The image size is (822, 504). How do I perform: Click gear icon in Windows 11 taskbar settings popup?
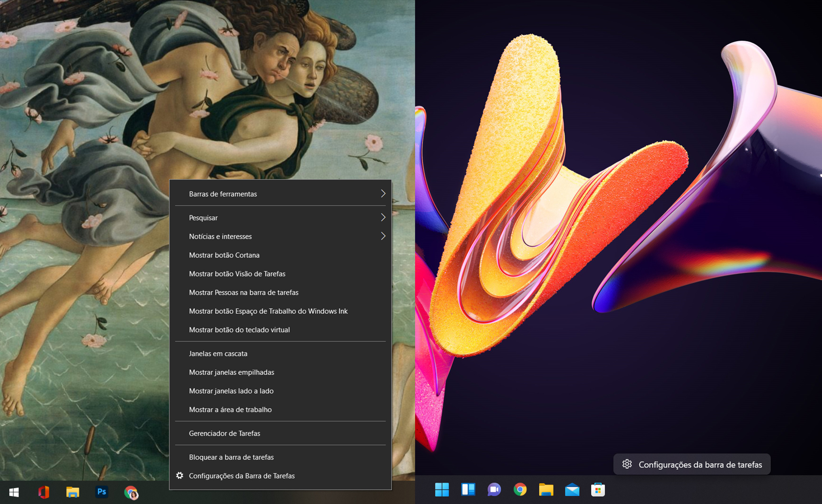coord(627,464)
